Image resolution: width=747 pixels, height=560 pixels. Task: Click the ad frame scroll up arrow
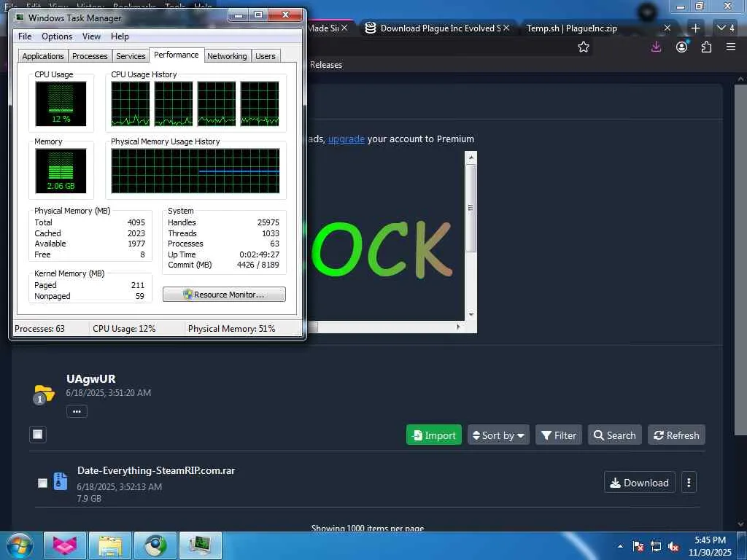(x=471, y=157)
